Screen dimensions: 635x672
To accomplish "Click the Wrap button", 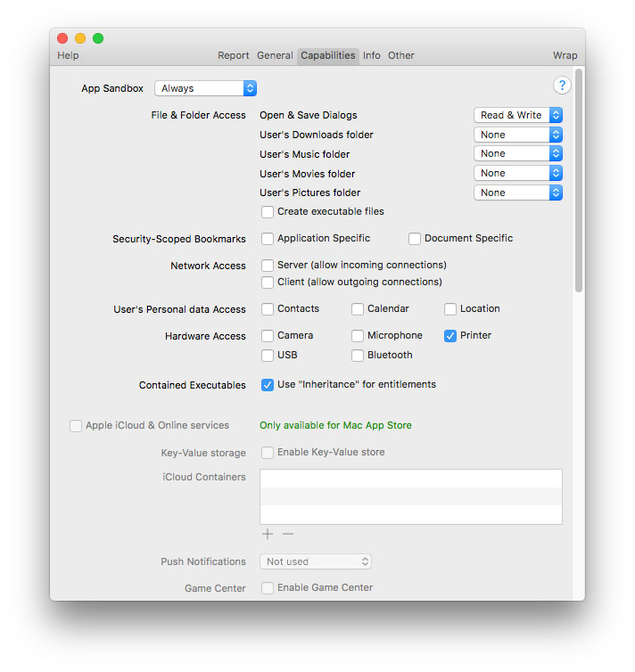I will tap(565, 55).
